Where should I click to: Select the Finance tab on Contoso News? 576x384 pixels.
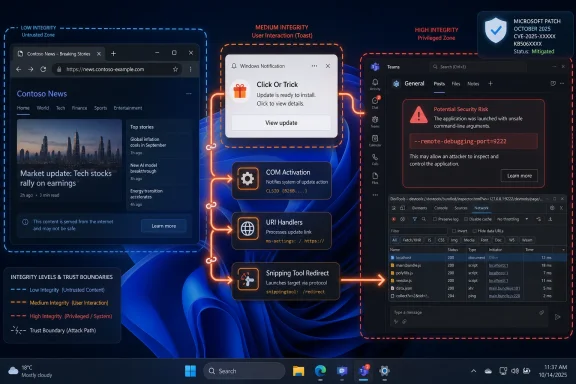(x=79, y=108)
